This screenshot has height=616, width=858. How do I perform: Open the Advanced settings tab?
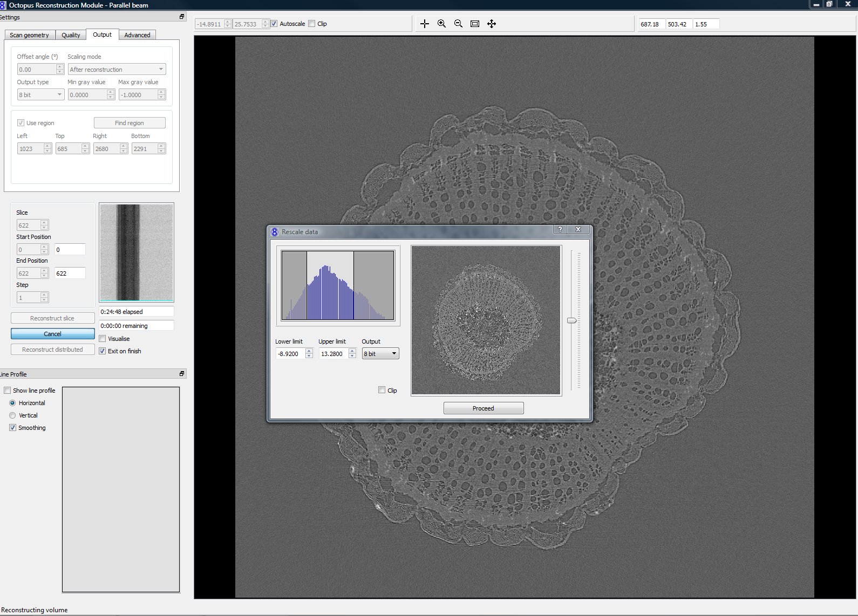[137, 35]
